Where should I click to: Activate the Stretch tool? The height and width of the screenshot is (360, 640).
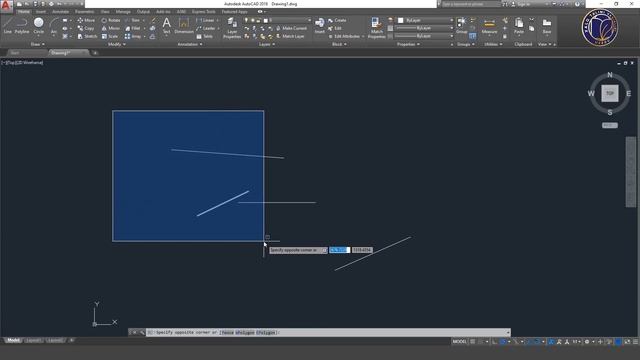coord(87,36)
